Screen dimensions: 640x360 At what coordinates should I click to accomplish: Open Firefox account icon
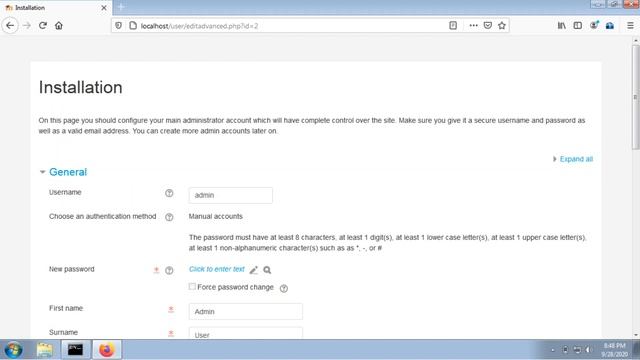(594, 25)
